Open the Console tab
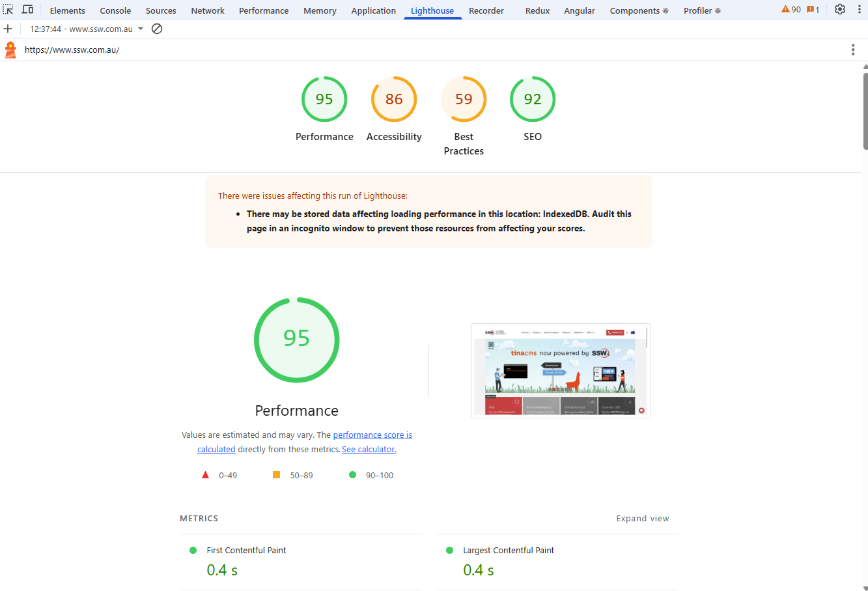This screenshot has width=868, height=591. [x=115, y=10]
